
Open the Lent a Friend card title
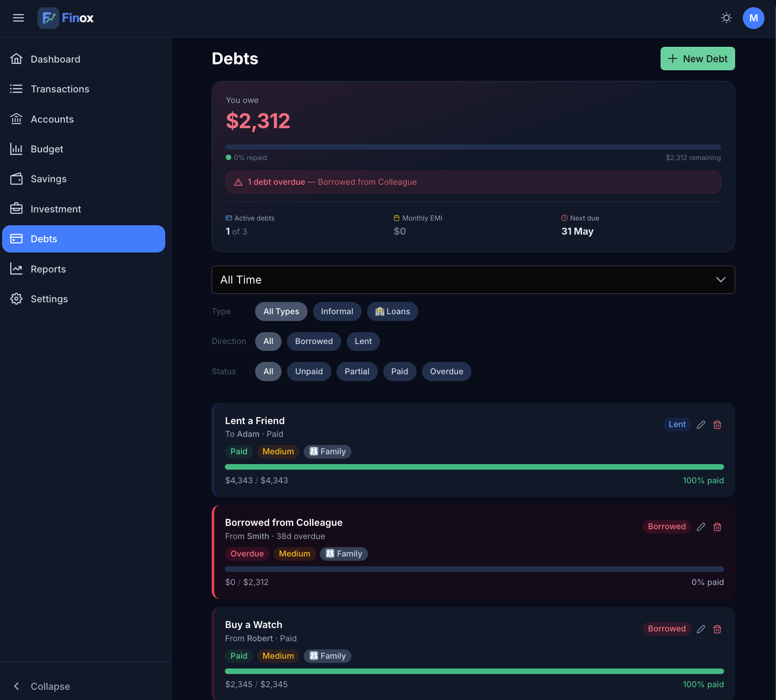(255, 421)
